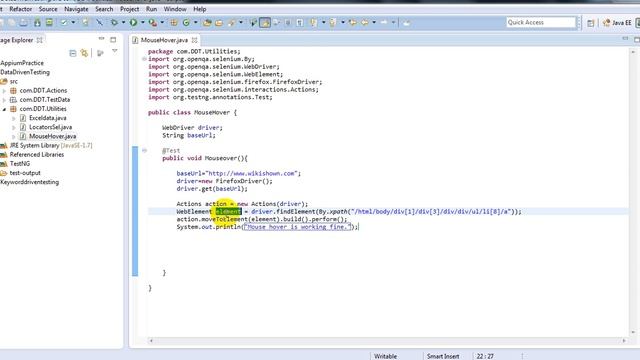Open the Run menu
The image size is (640, 360).
(151, 9)
